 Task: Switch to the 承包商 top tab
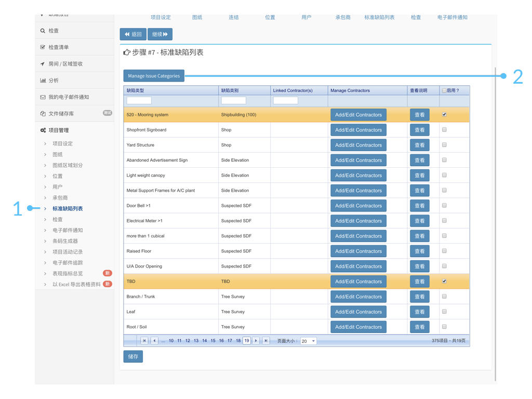click(x=343, y=17)
